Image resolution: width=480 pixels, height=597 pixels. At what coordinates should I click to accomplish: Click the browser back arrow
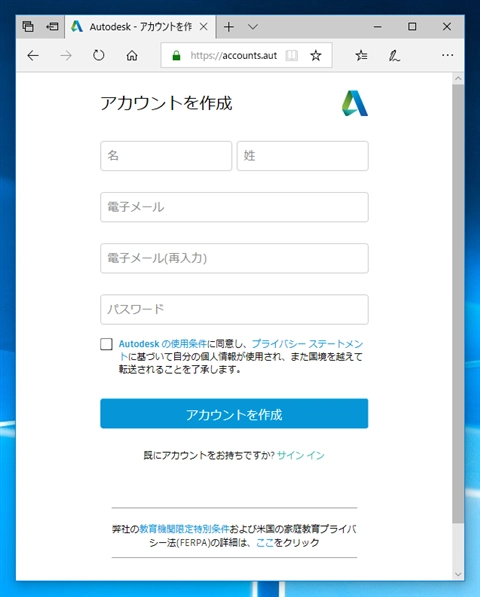(x=33, y=56)
